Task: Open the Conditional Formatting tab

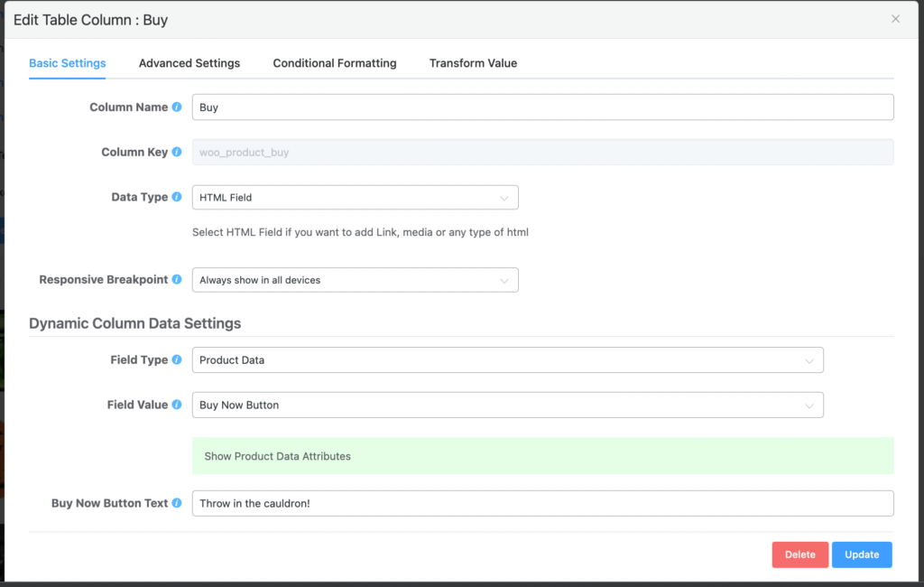Action: click(335, 63)
